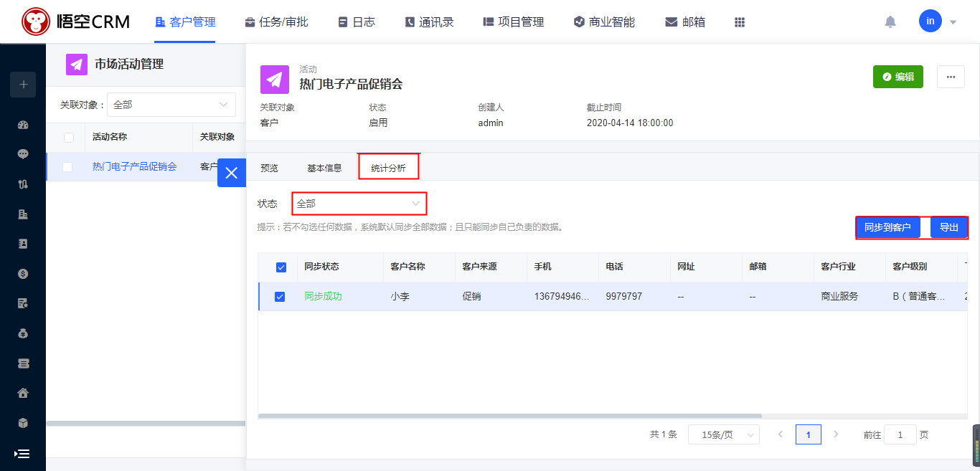Screen dimensions: 980x471
Task: Toggle the select-all checkbox in statistics table
Action: pos(281,267)
